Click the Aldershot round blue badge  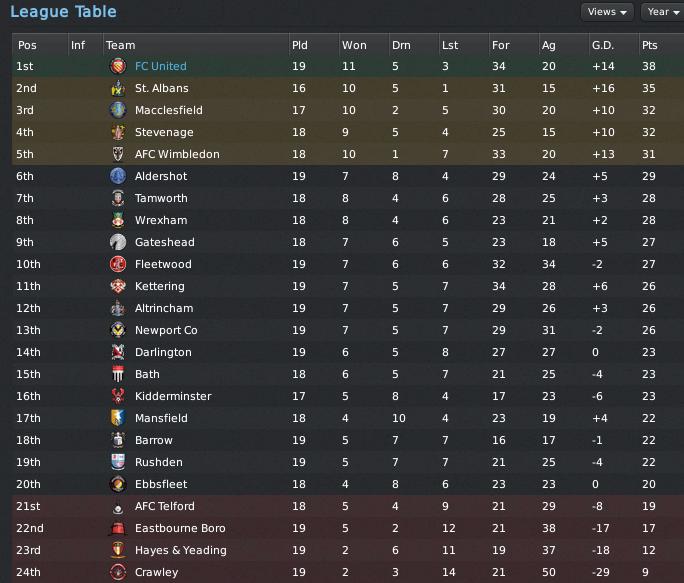point(118,176)
